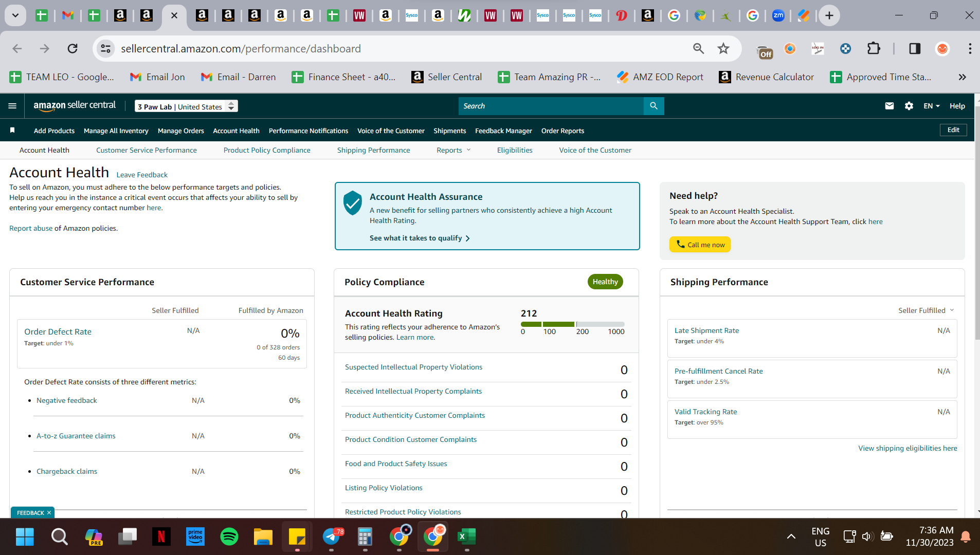Open a new browser tab with plus button
980x555 pixels.
(829, 15)
